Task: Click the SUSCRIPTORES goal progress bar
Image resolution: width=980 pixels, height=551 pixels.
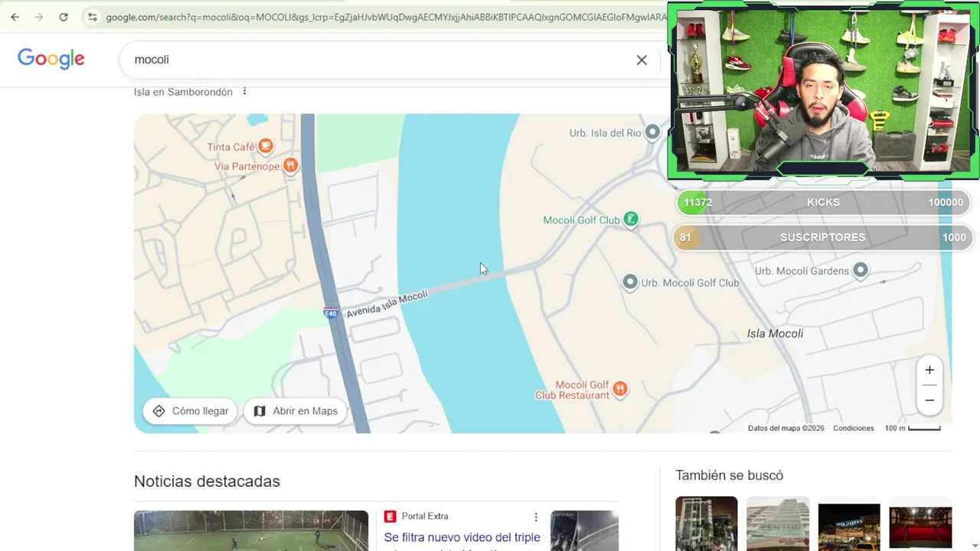Action: click(823, 237)
